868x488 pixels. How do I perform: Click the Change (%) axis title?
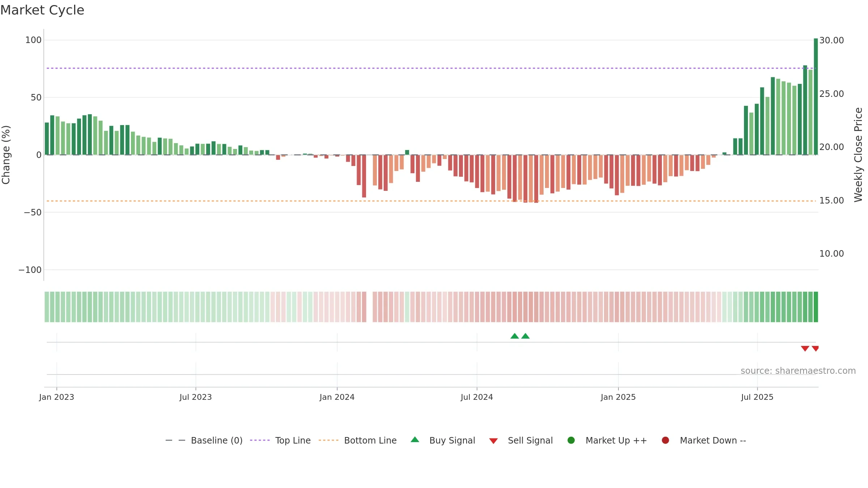tap(6, 155)
